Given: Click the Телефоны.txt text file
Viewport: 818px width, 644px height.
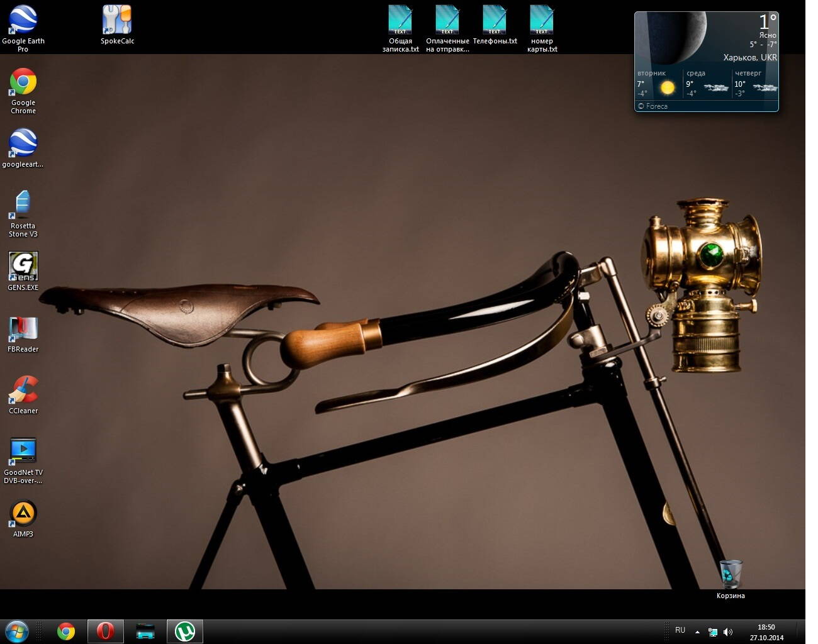Looking at the screenshot, I should 495,20.
